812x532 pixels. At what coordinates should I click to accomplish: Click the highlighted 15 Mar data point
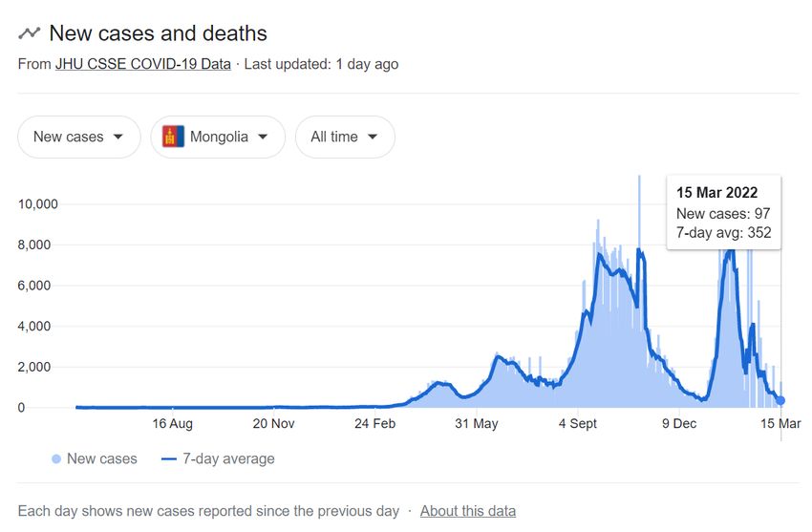pyautogui.click(x=780, y=400)
